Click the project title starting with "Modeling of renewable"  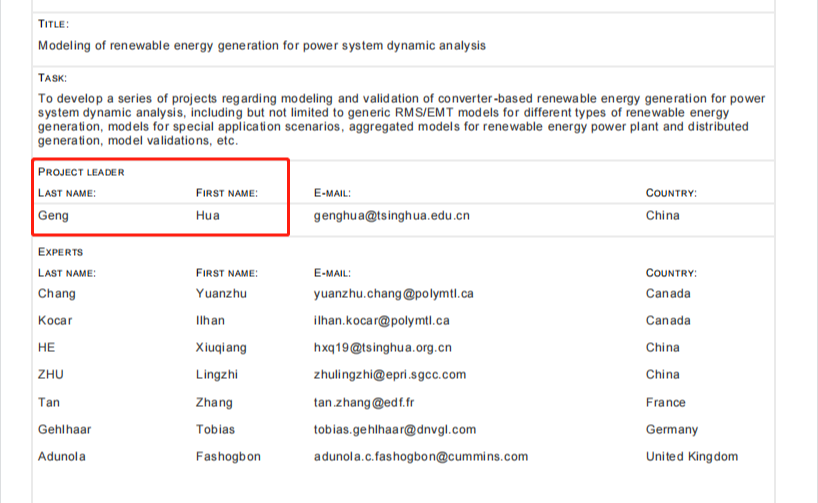coord(261,45)
